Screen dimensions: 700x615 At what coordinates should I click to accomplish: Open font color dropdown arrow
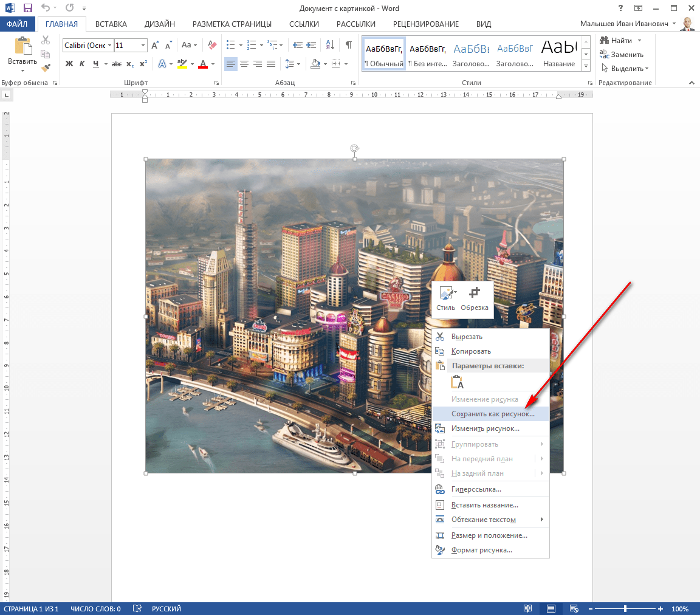pos(213,64)
